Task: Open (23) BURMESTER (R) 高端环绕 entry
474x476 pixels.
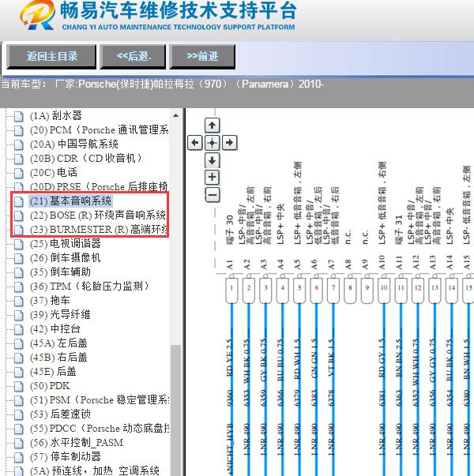Action: click(99, 230)
